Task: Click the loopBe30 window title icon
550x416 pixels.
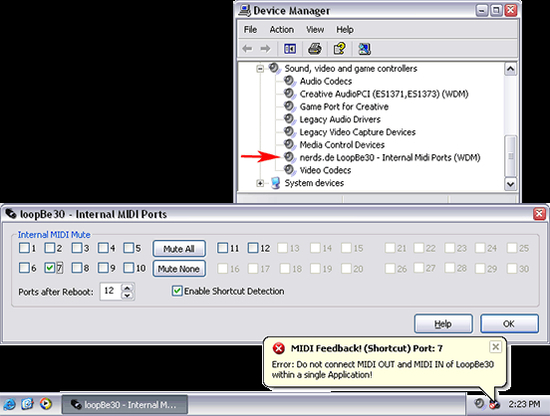Action: point(11,214)
